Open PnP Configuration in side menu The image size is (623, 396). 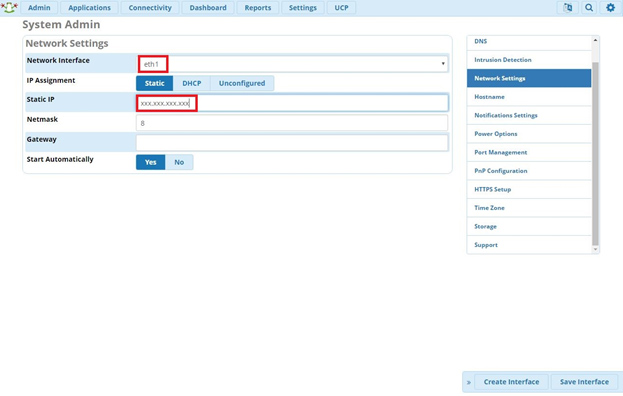(529, 171)
